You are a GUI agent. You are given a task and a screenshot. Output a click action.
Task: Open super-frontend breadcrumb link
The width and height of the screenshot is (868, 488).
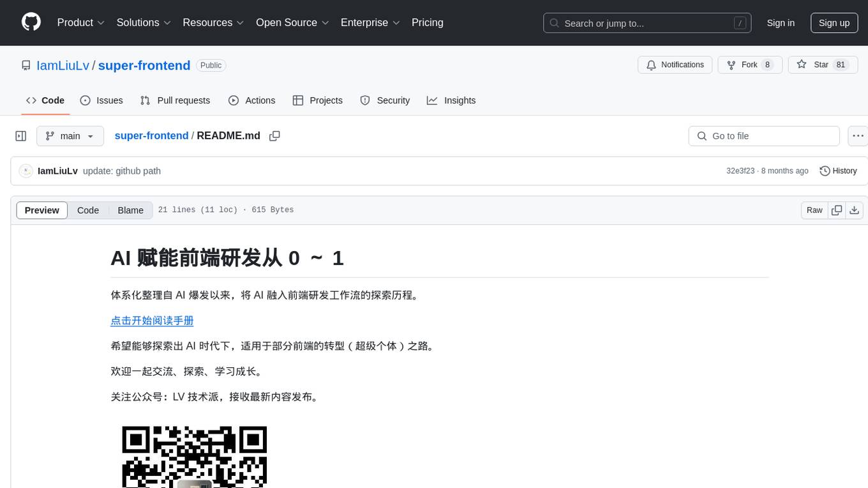point(151,135)
